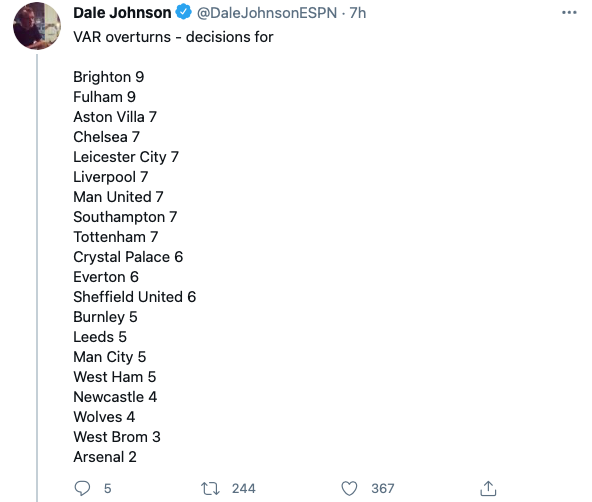Screen dimensions: 592x502
Task: Click the 'VAR overturns - decisions for' text
Action: (x=173, y=37)
